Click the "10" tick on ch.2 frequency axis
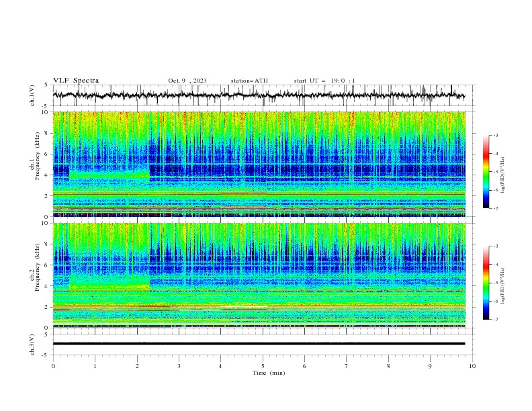The height and width of the screenshot is (411, 532). [x=46, y=223]
